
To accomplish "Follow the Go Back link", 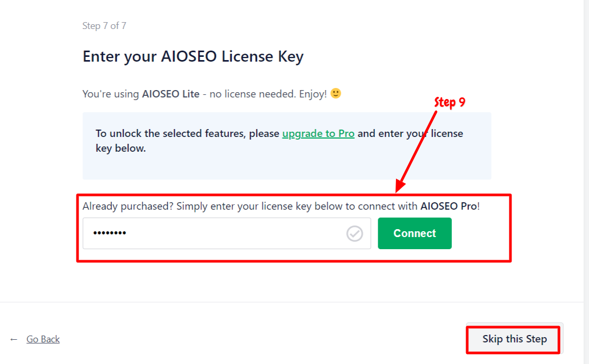I will (x=43, y=339).
